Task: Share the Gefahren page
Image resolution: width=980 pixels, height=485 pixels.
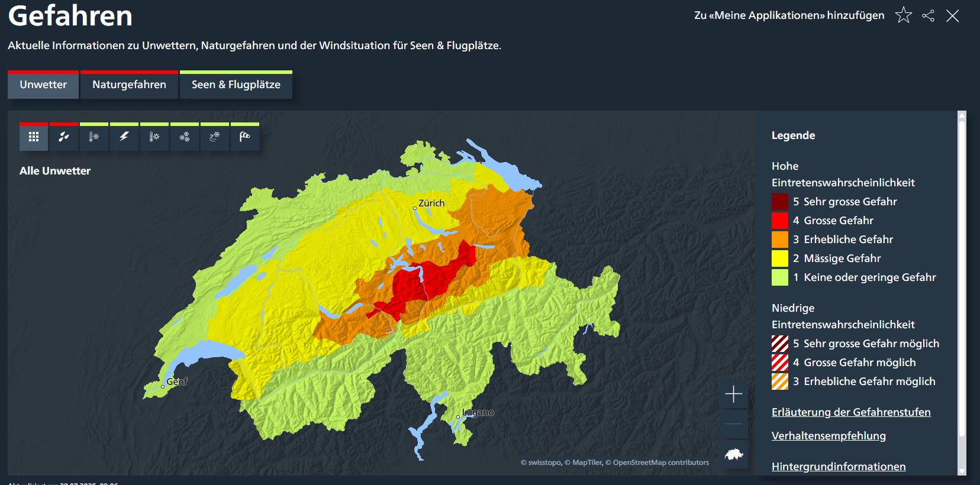Action: tap(929, 16)
